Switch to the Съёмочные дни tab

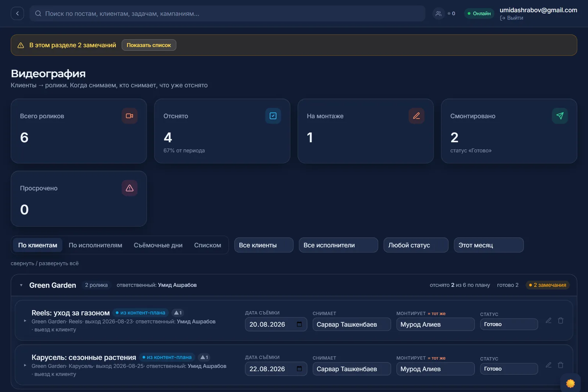pos(158,245)
